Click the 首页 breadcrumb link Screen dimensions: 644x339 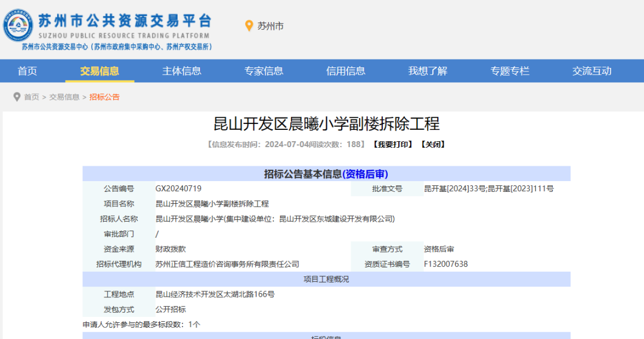(32, 97)
